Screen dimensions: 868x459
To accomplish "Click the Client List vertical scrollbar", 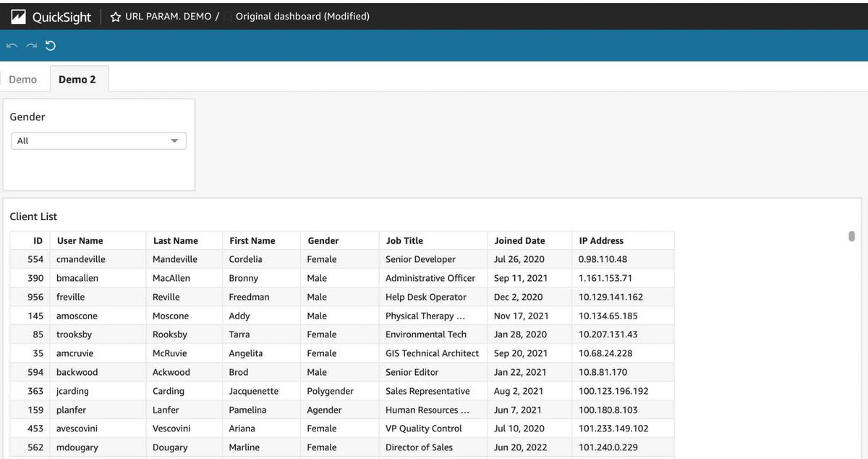I will (851, 236).
